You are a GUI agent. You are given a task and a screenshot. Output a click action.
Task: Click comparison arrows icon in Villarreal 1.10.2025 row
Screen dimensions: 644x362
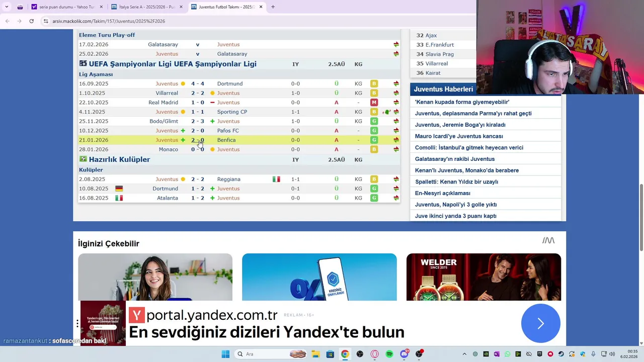396,93
